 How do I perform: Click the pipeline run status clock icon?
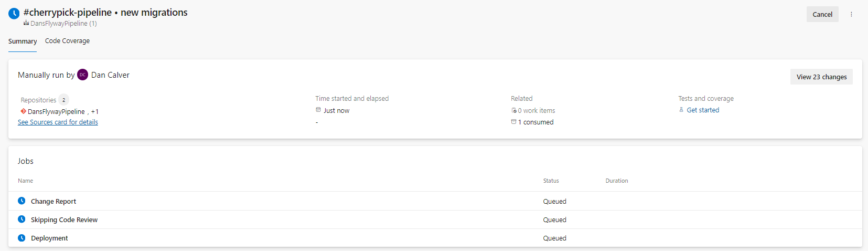pos(14,14)
